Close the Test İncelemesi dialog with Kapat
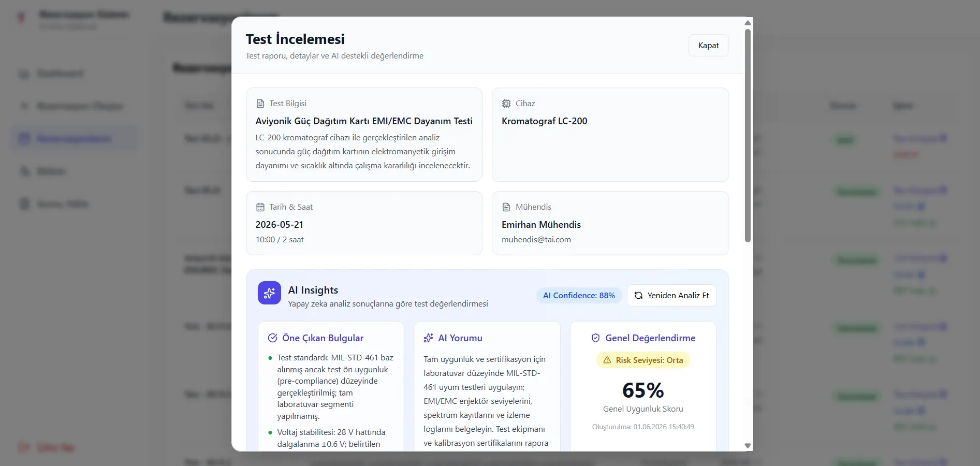The image size is (980, 466). 708,46
